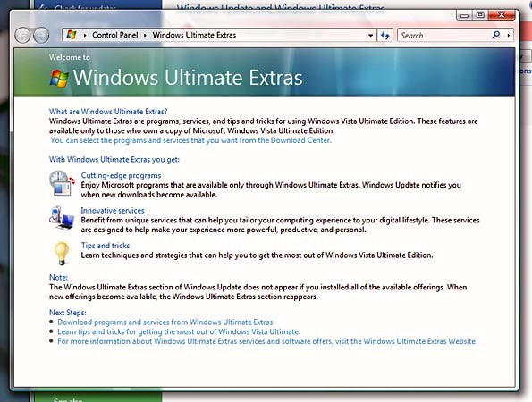
Task: Open the address bar history dropdown arrow
Action: pos(370,35)
